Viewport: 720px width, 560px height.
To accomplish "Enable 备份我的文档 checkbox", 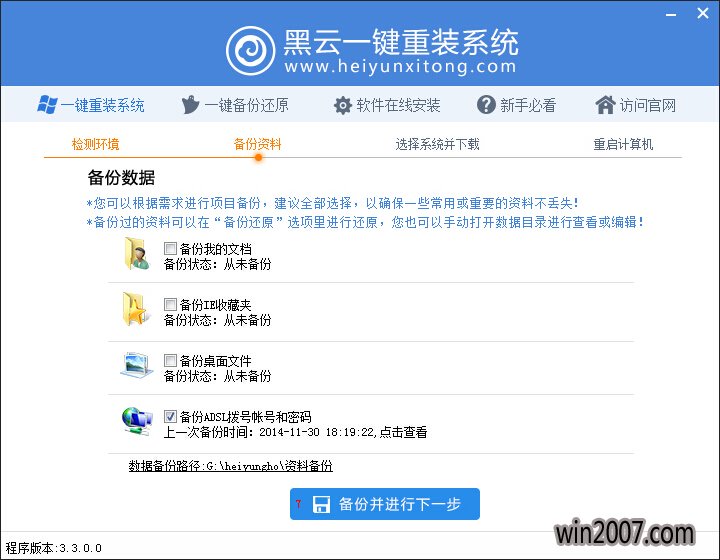I will click(170, 249).
